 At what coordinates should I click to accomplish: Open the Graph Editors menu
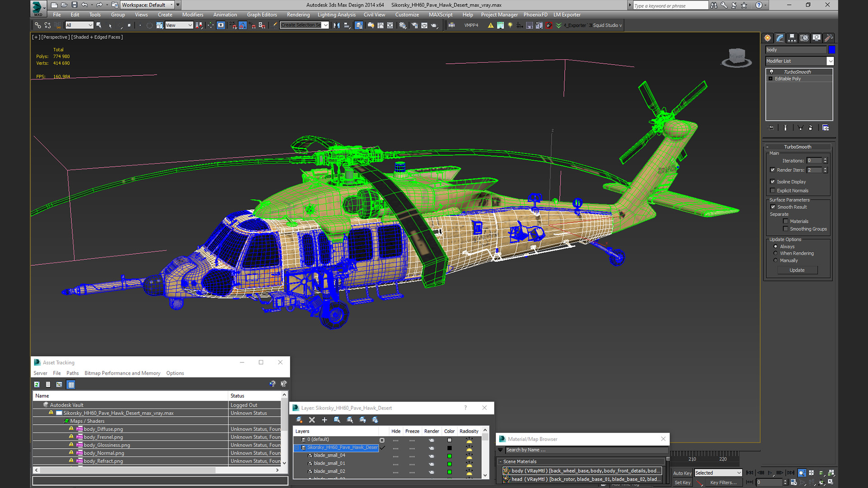[262, 15]
